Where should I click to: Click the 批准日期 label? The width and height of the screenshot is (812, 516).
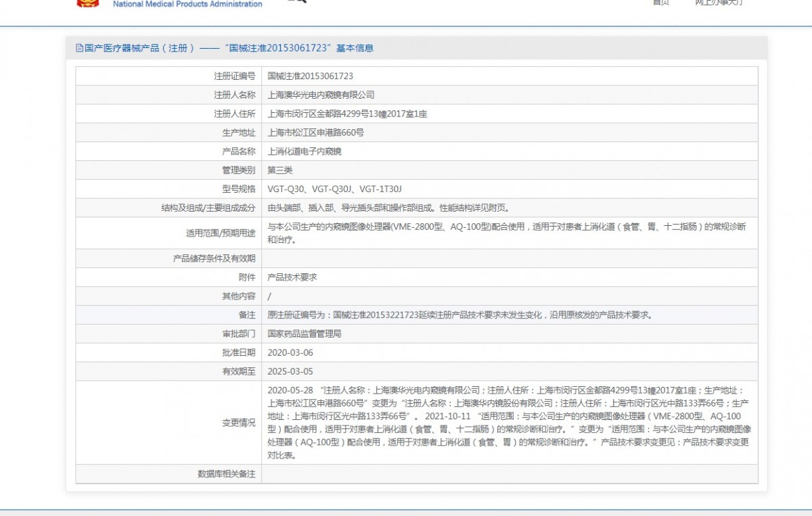click(239, 353)
